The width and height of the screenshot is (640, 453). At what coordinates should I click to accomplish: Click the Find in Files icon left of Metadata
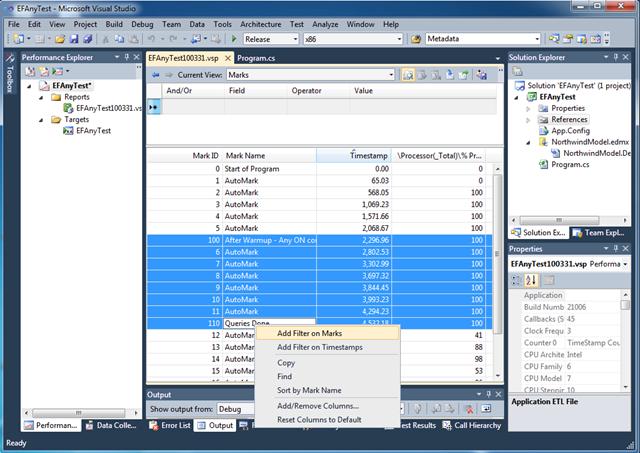click(416, 39)
